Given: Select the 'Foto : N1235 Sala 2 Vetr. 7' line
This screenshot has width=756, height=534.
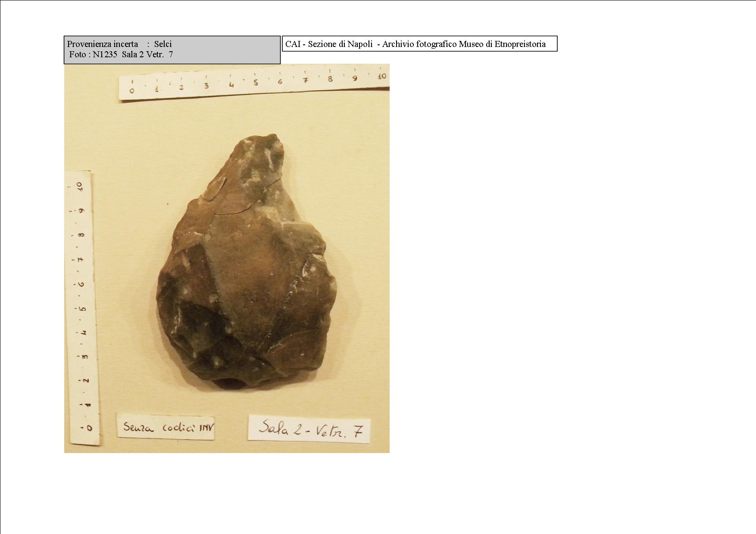Looking at the screenshot, I should pyautogui.click(x=121, y=54).
